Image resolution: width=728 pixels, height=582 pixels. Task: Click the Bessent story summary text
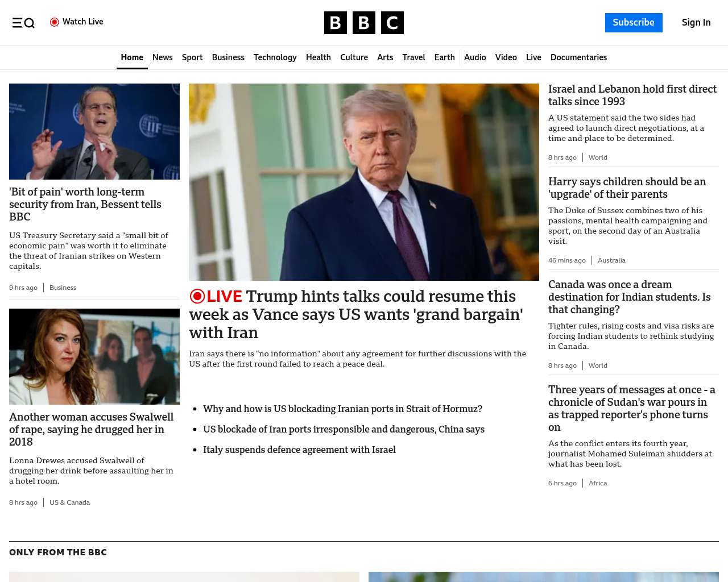point(89,251)
